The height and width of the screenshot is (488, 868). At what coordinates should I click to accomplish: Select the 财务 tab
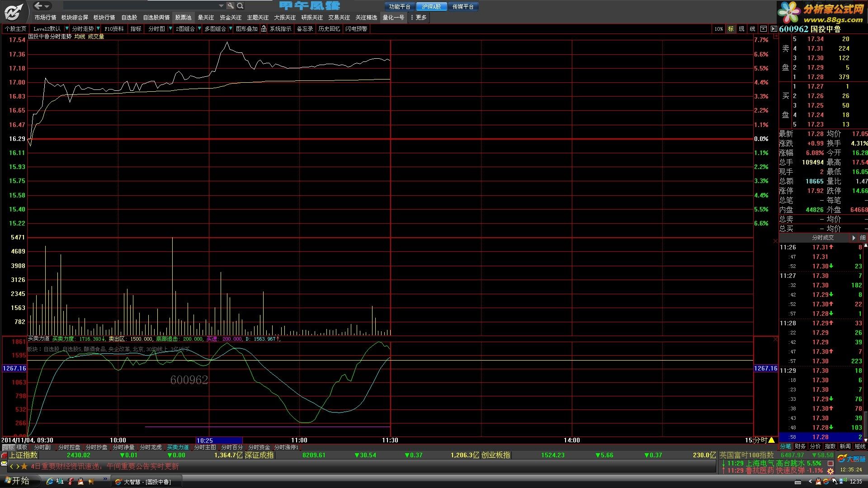click(800, 446)
